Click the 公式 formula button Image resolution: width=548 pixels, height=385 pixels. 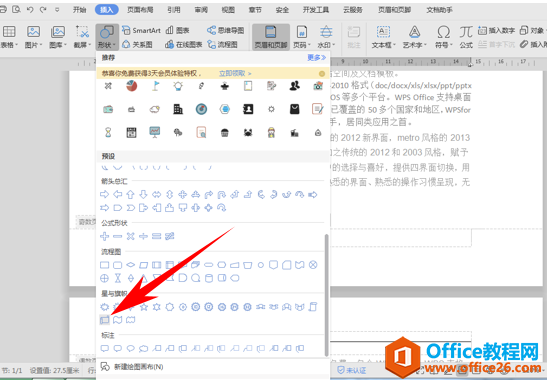pos(466,37)
